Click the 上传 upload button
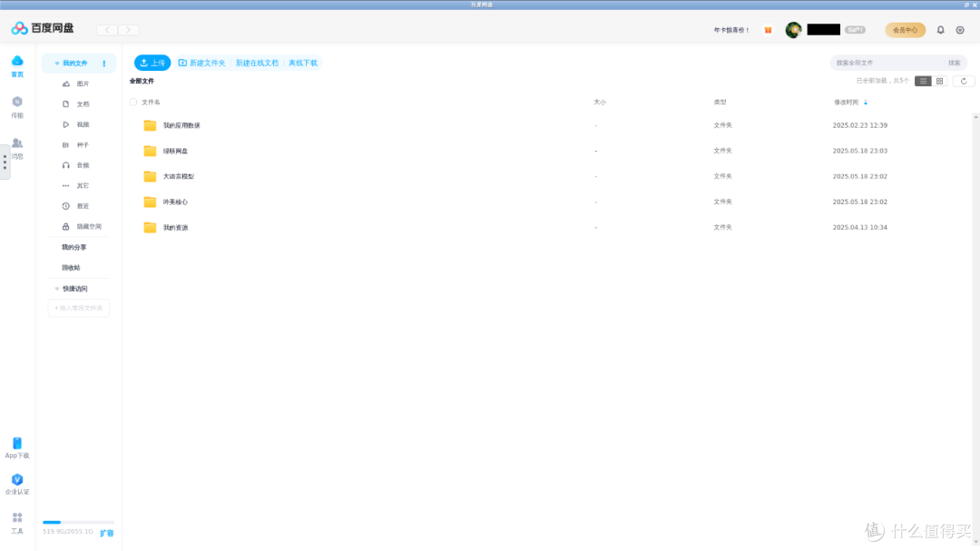 click(x=152, y=64)
